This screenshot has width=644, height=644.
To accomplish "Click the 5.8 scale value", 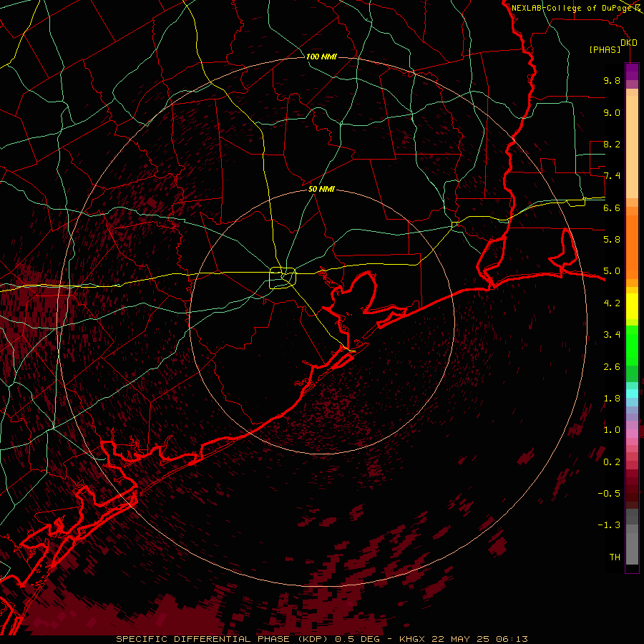I will pyautogui.click(x=612, y=240).
